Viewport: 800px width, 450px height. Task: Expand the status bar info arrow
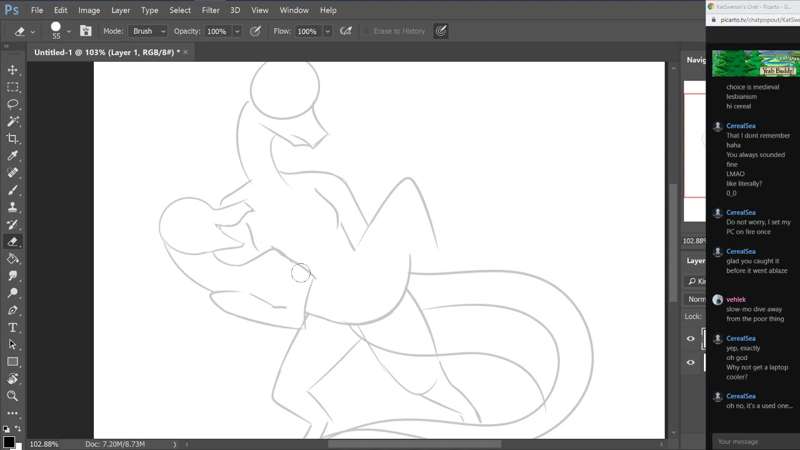[174, 444]
